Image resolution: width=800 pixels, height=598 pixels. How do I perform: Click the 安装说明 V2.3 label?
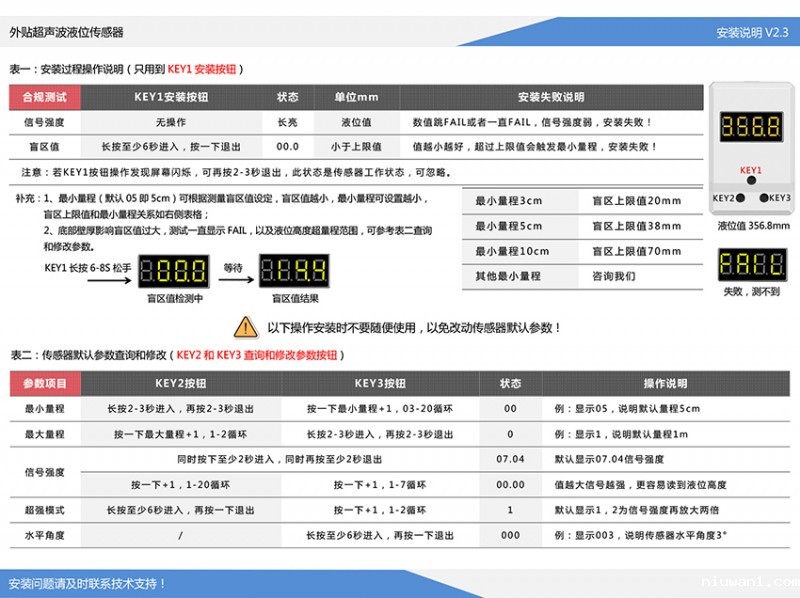pos(752,32)
